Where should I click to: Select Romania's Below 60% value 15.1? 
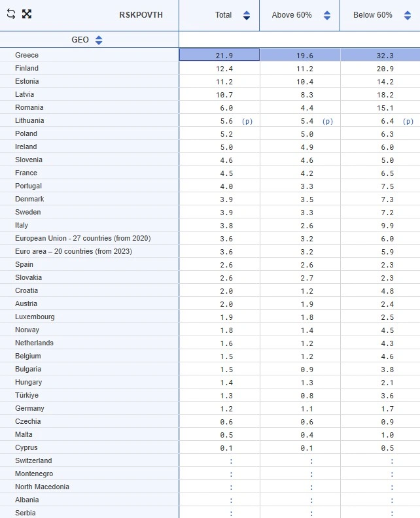click(x=384, y=108)
